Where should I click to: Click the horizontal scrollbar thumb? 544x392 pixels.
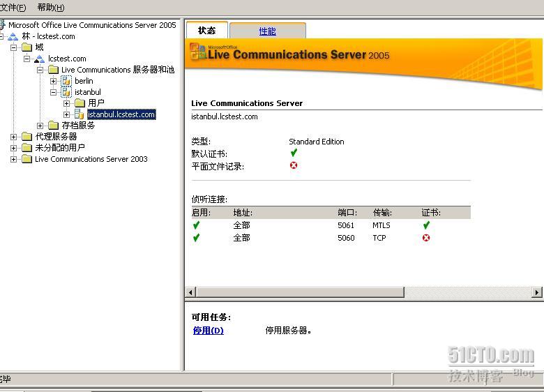pos(300,292)
